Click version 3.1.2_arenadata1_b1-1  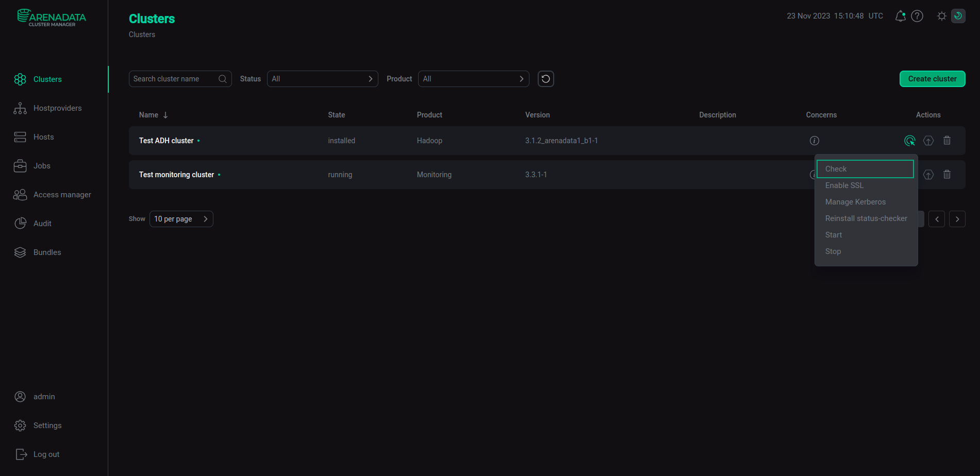tap(561, 141)
